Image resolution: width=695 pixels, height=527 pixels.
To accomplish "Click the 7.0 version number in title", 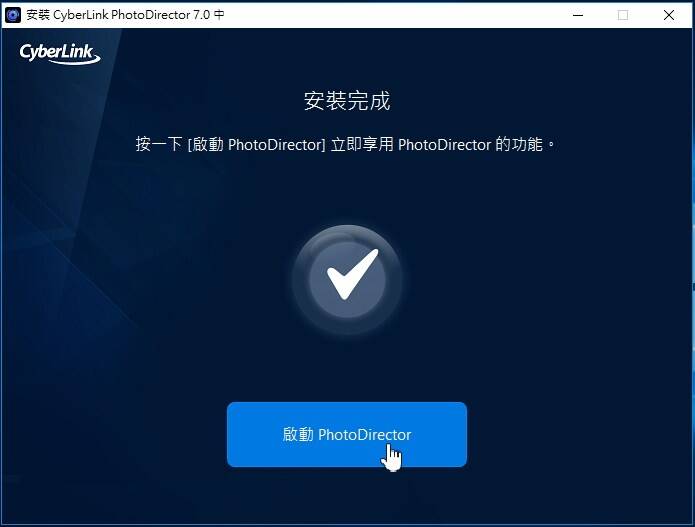I will tap(202, 15).
